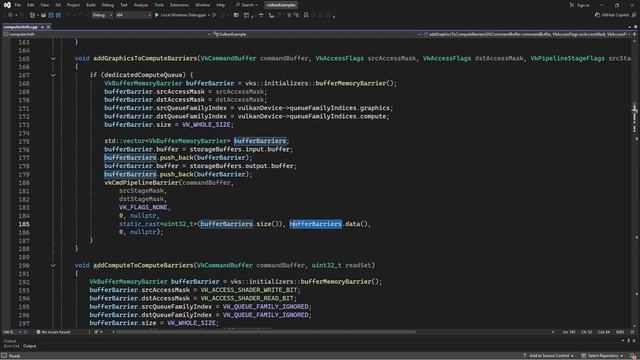Open the View menu
Viewport: 640px width, 360px height.
pyautogui.click(x=44, y=5)
